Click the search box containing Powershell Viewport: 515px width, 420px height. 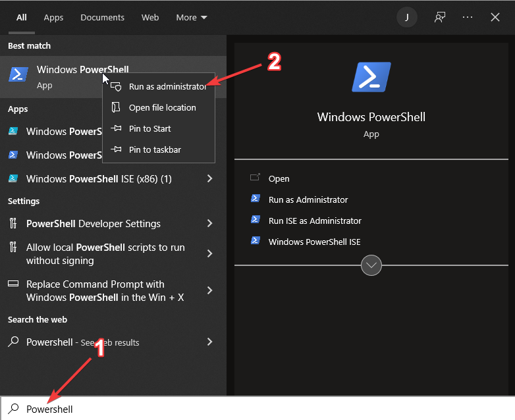pyautogui.click(x=257, y=409)
